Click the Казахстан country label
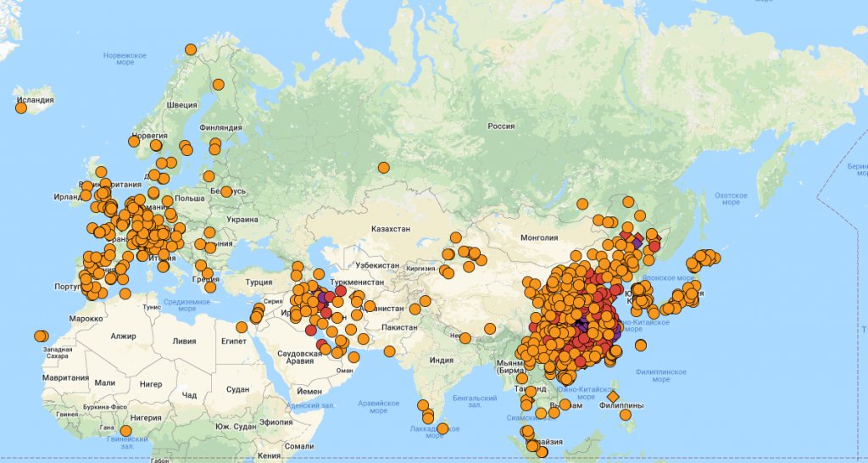Viewport: 868px width, 463px height. (x=391, y=229)
